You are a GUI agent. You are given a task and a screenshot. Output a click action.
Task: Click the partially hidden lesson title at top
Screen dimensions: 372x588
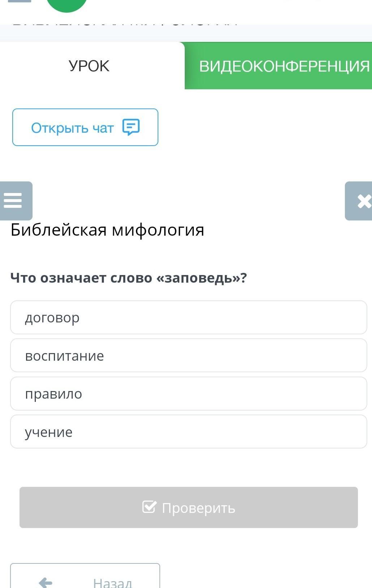click(125, 25)
